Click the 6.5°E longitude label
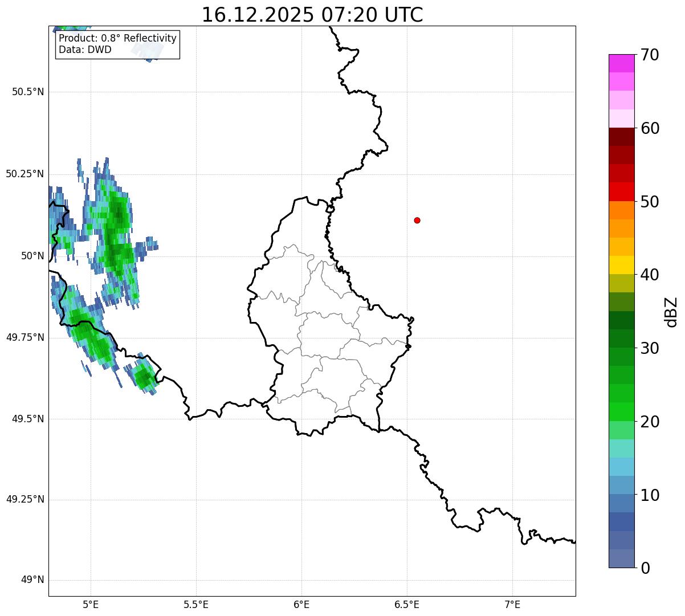This screenshot has width=685, height=616. point(407,605)
